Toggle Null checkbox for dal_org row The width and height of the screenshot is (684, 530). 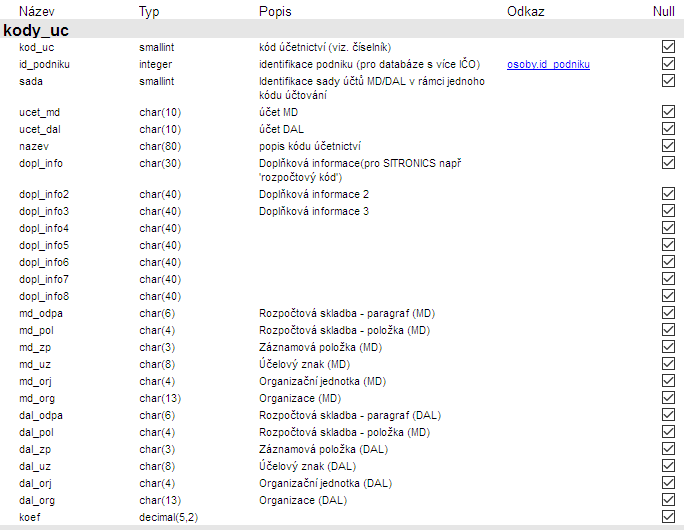668,500
